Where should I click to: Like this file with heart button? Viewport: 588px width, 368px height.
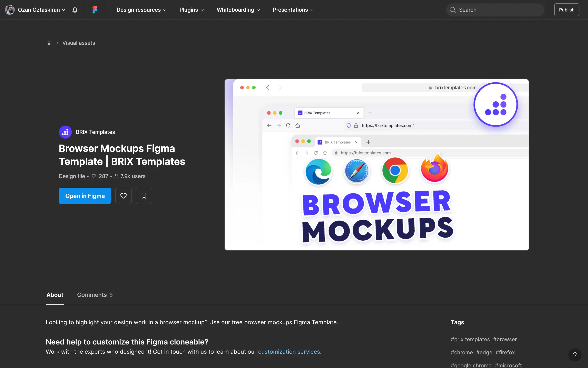point(124,196)
